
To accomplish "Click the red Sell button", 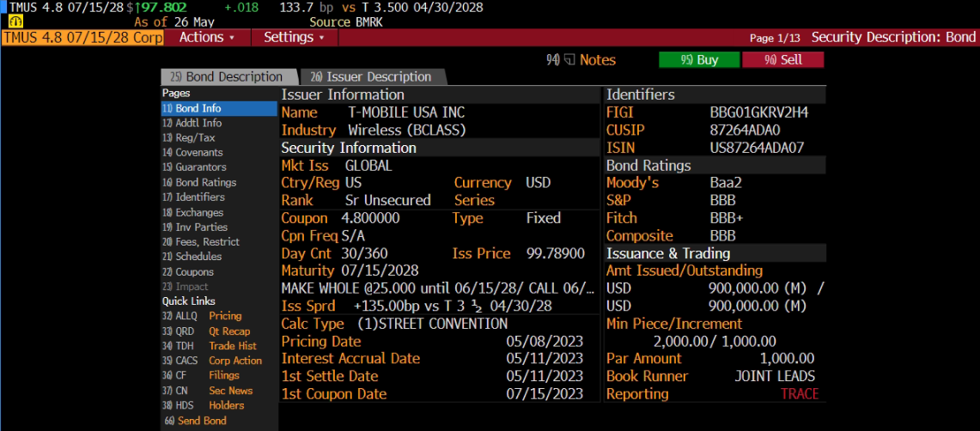I will tap(783, 60).
